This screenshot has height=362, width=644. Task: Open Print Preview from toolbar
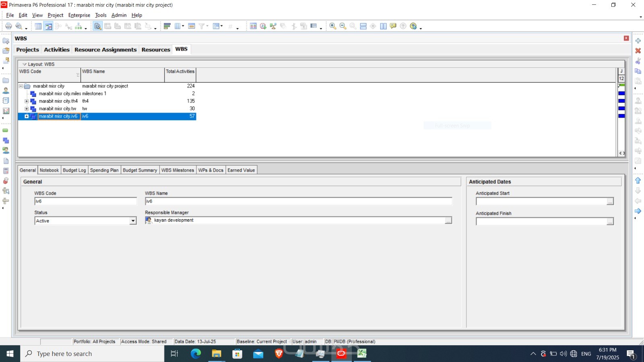tap(19, 26)
